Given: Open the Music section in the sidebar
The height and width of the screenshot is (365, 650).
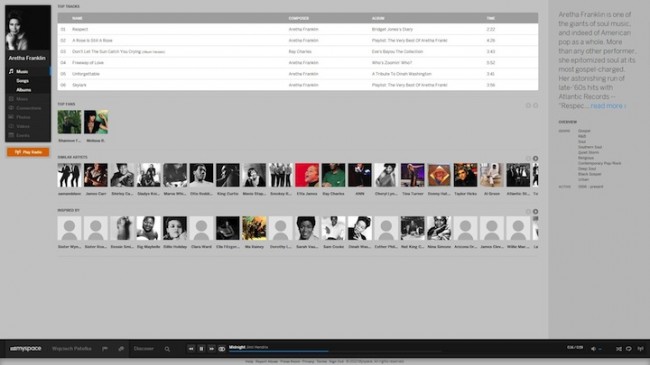Looking at the screenshot, I should 22,71.
